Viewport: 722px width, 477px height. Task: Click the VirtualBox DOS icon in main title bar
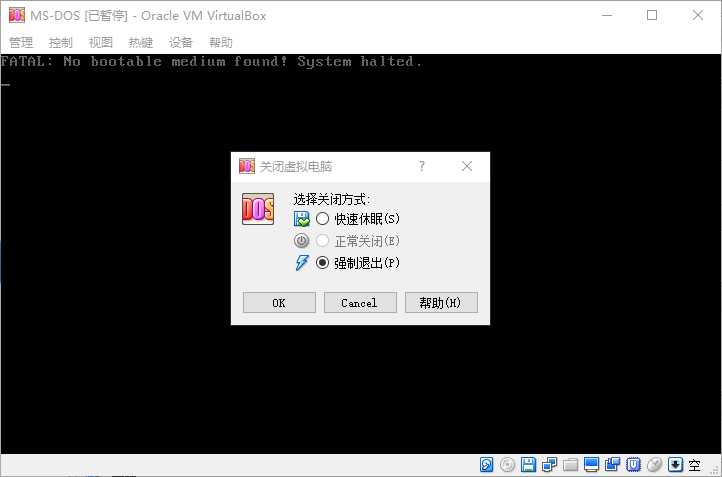pos(17,15)
